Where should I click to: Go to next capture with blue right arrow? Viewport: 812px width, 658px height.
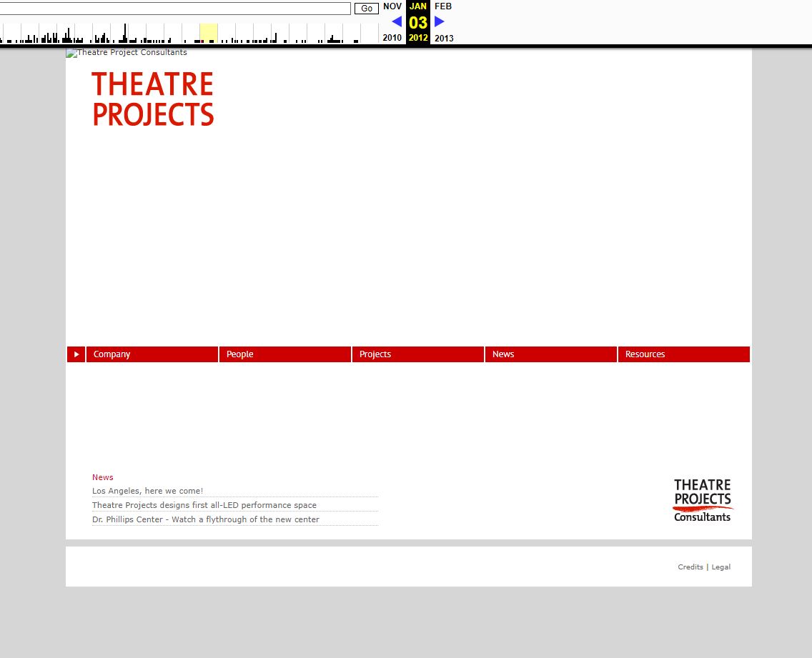point(440,21)
